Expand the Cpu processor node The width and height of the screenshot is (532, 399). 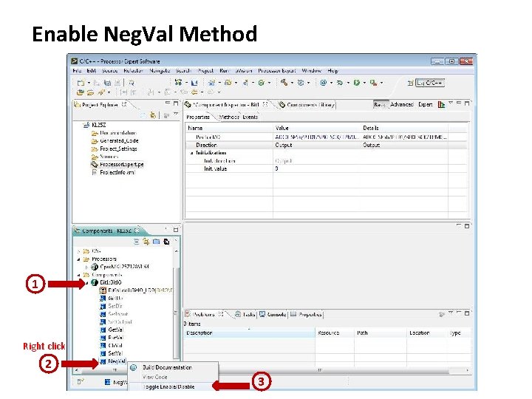click(x=87, y=267)
